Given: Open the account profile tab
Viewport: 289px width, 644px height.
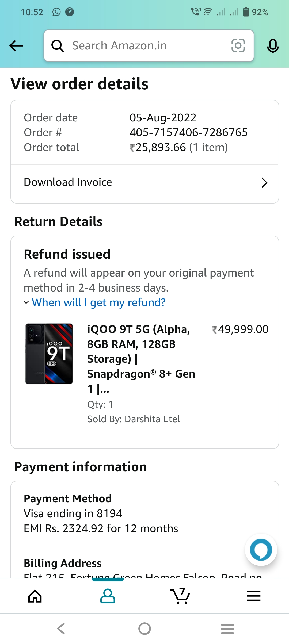Looking at the screenshot, I should 108,596.
